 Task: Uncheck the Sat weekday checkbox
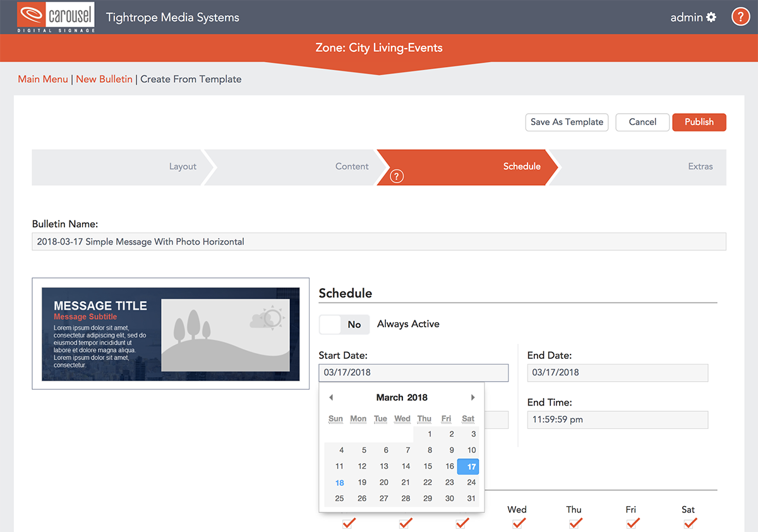pos(689,523)
